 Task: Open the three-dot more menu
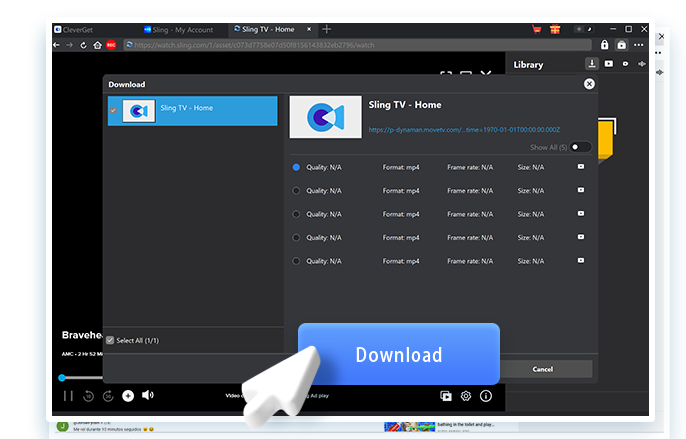[x=639, y=45]
